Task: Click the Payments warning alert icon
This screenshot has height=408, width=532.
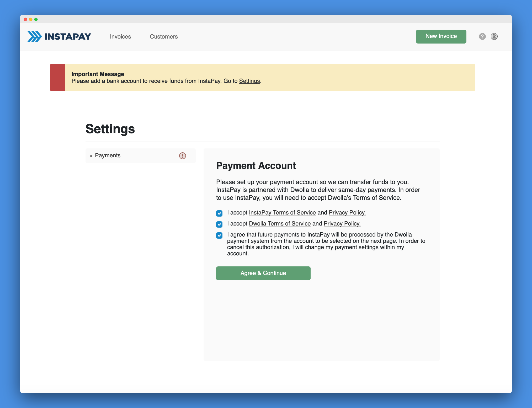Action: click(x=183, y=156)
